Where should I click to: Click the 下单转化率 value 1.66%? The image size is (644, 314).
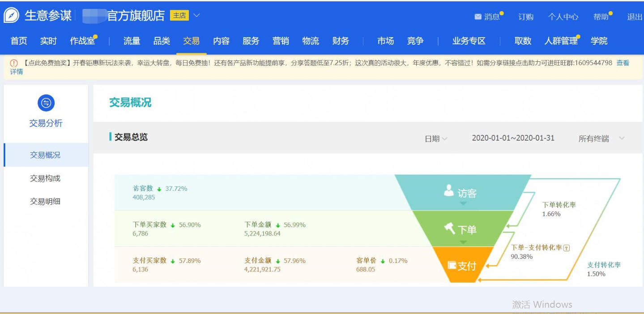[x=551, y=214]
